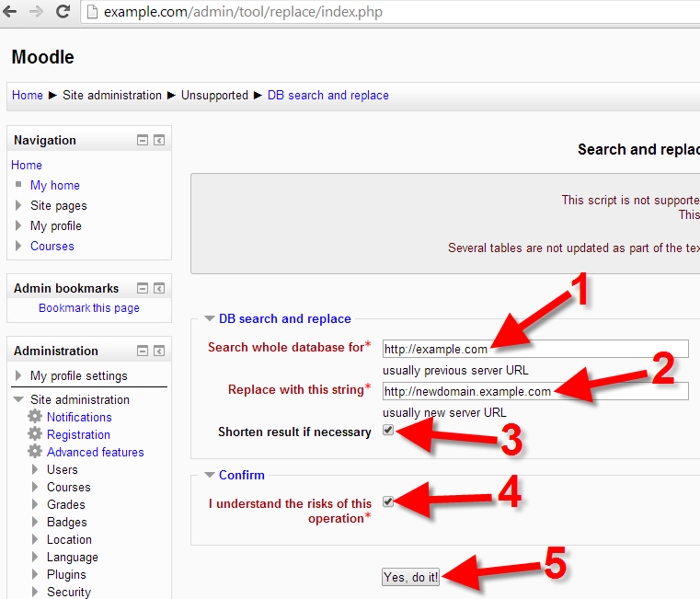Click Bookmark this page link
Image resolution: width=700 pixels, height=599 pixels.
pyautogui.click(x=89, y=307)
